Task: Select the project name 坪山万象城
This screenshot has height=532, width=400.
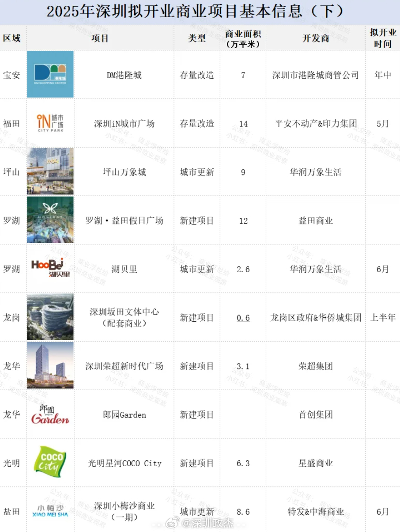Action: click(x=124, y=172)
